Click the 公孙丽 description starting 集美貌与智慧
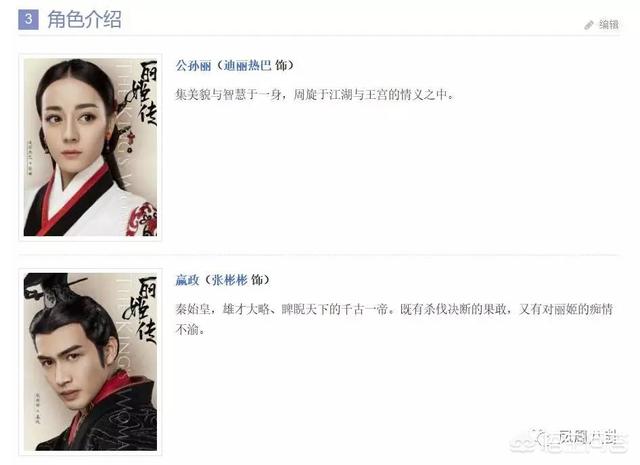This screenshot has width=640, height=465. tap(315, 95)
